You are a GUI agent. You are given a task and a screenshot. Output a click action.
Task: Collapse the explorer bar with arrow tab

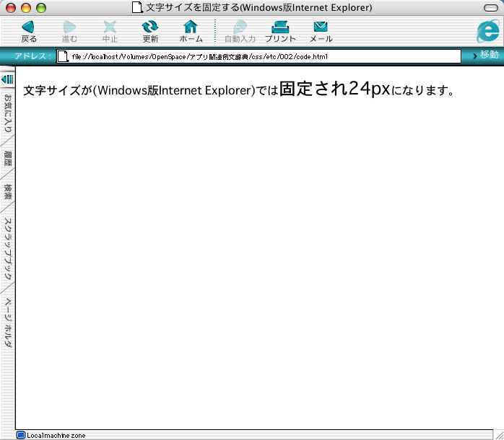[x=7, y=79]
